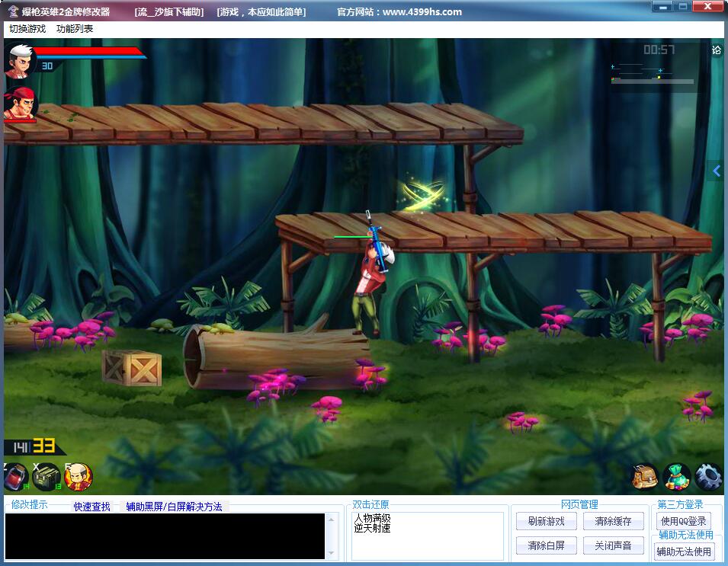Maximize the trainer window
The image size is (728, 566).
pyautogui.click(x=683, y=7)
